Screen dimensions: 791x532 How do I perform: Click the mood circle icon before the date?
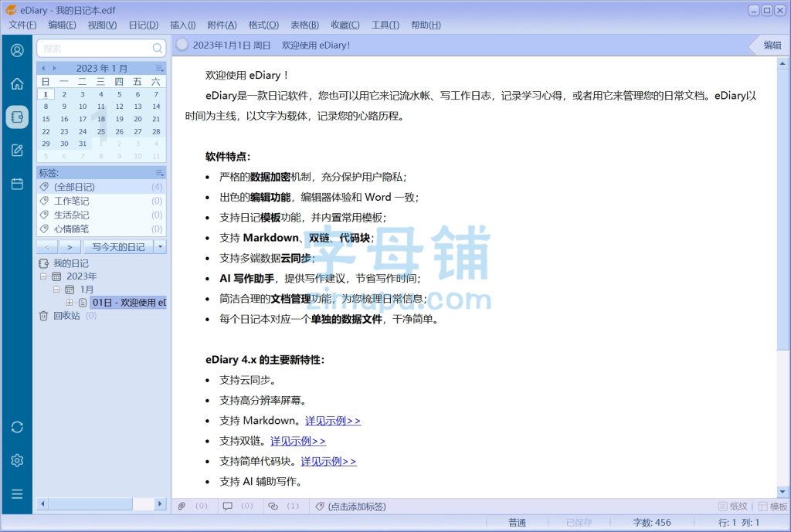click(182, 45)
